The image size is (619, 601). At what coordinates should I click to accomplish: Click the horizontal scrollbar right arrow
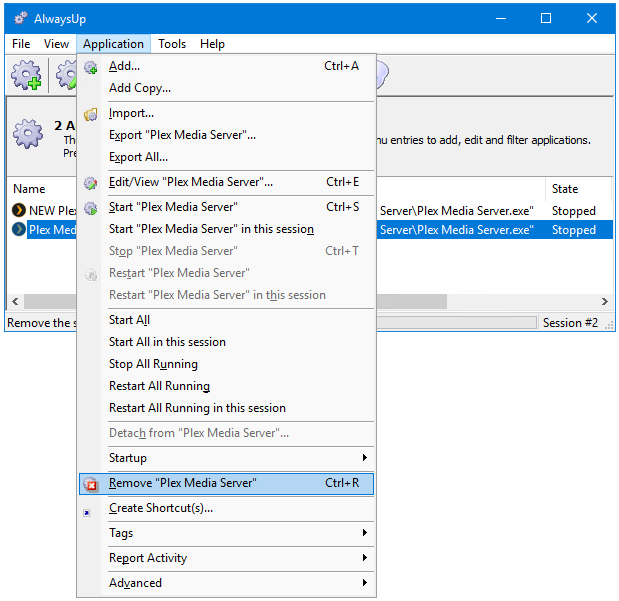coord(604,302)
